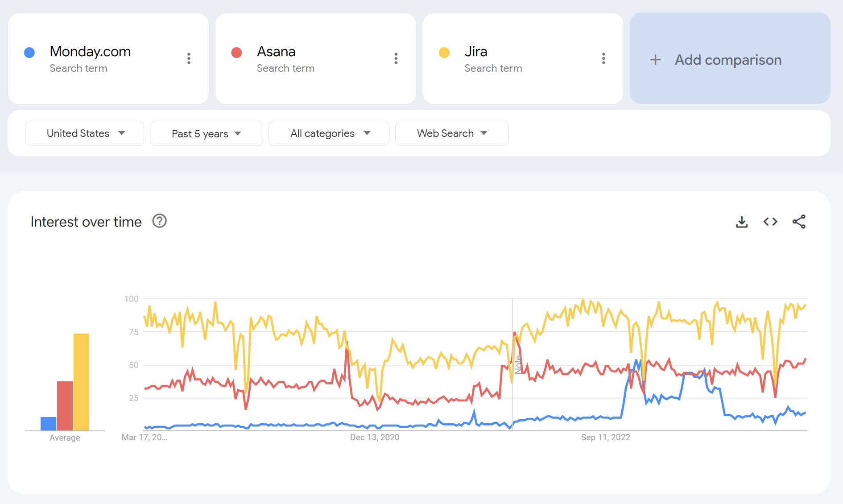Screen dimensions: 843x504
Task: Click the 50 value on the y-axis
Action: 133,365
